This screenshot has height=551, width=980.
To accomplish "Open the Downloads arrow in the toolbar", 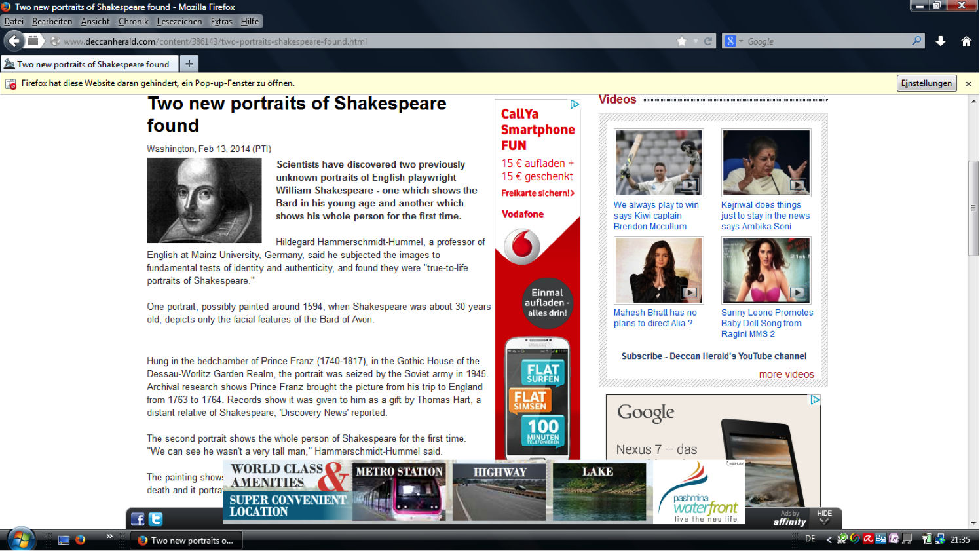I will 941,41.
